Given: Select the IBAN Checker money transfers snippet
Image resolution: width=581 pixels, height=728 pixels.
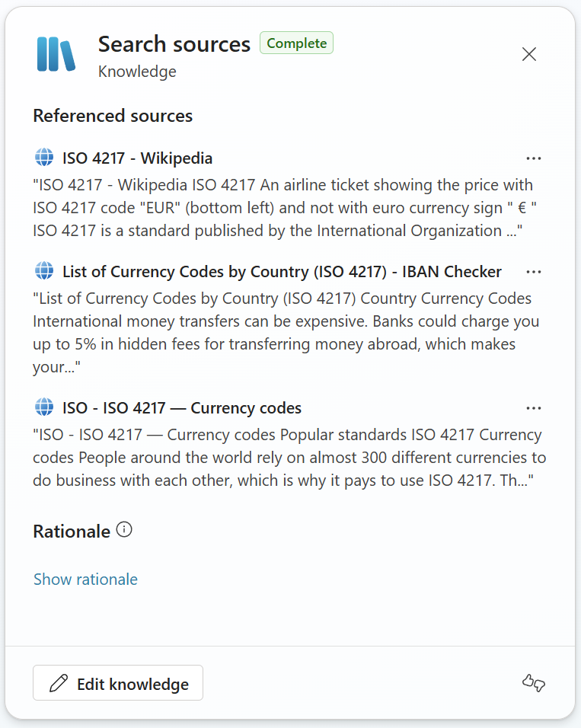Looking at the screenshot, I should [x=283, y=332].
